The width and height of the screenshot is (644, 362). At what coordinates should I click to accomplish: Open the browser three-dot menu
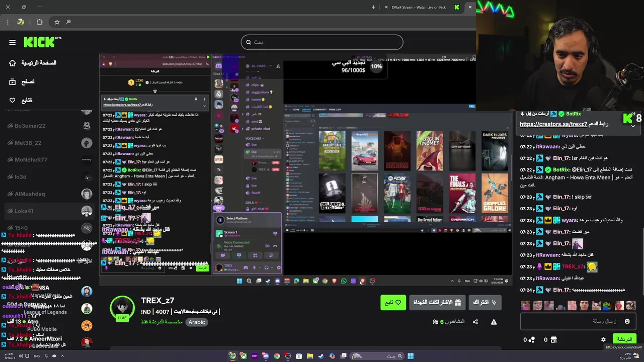pyautogui.click(x=8, y=22)
